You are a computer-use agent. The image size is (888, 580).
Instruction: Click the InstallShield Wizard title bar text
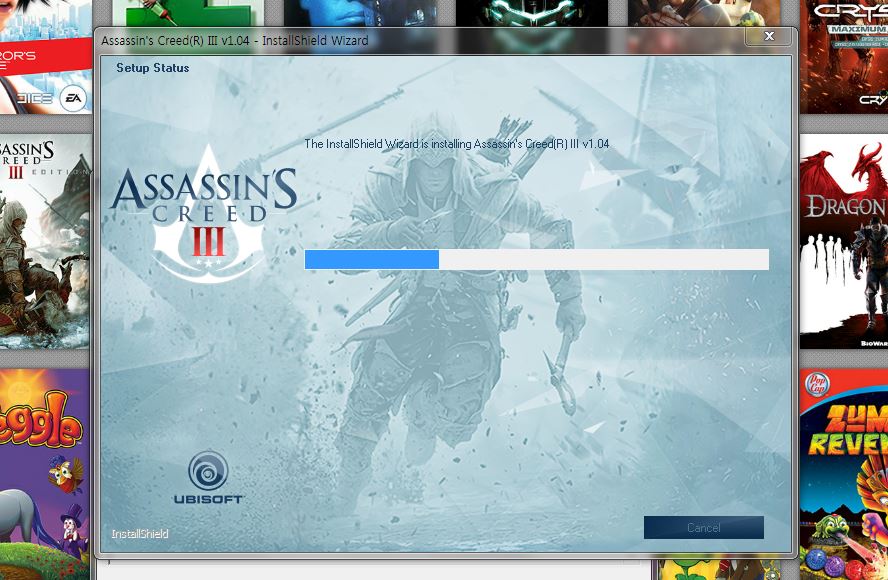pyautogui.click(x=234, y=41)
